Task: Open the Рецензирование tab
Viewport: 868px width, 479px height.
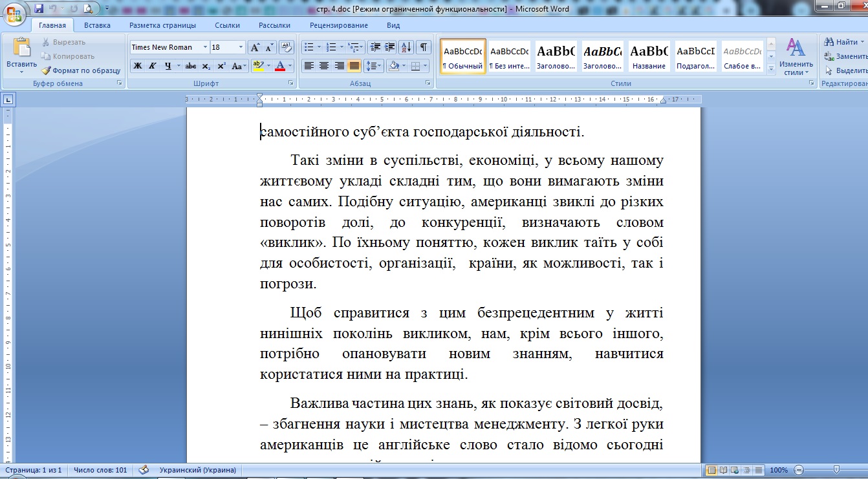Action: tap(339, 25)
